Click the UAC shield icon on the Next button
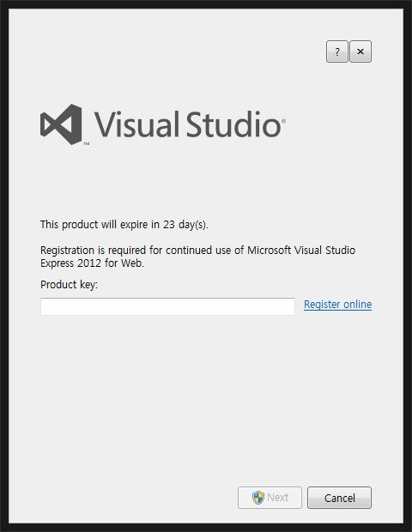 click(x=257, y=498)
